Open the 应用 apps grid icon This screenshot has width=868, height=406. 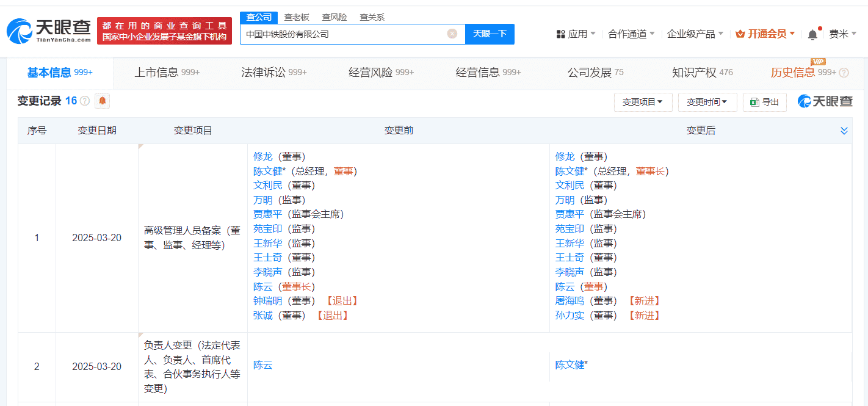click(x=561, y=34)
